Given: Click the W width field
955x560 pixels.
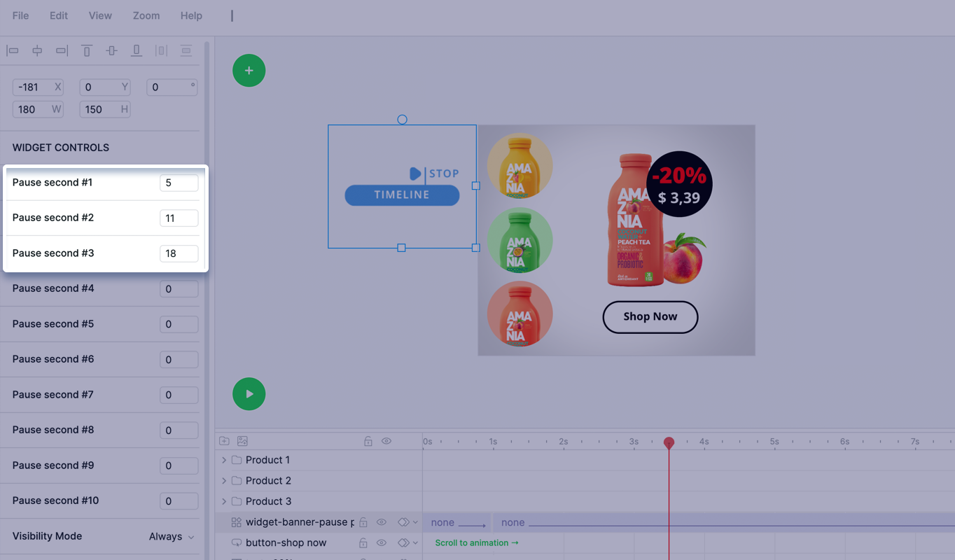Looking at the screenshot, I should click(38, 109).
